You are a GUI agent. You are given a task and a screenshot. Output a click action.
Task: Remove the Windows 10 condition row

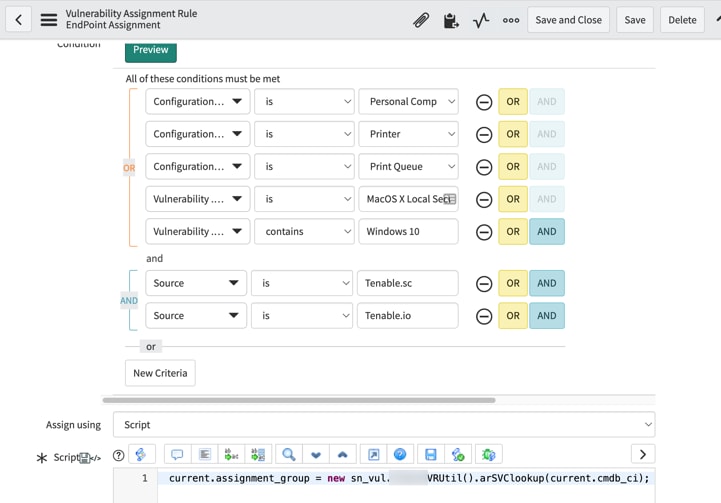pos(484,232)
